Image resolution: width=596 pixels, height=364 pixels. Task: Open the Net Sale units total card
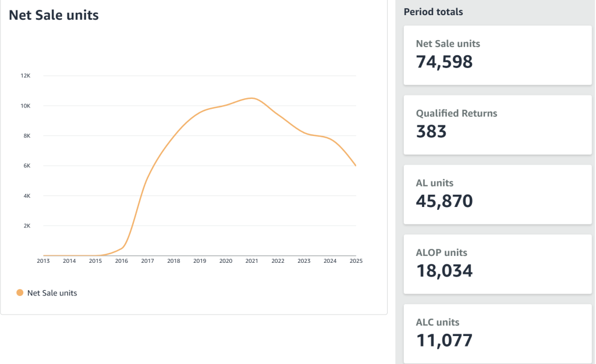498,55
